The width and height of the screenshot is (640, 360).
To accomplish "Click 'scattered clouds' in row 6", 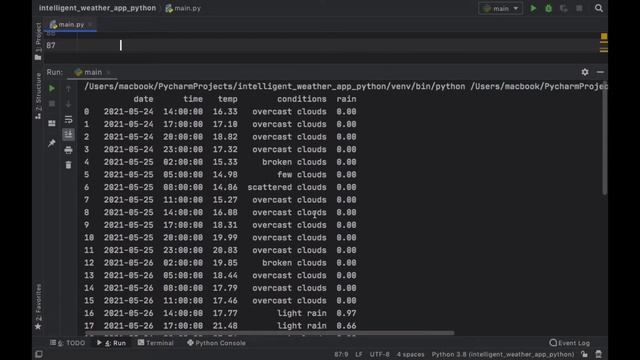I will [287, 187].
